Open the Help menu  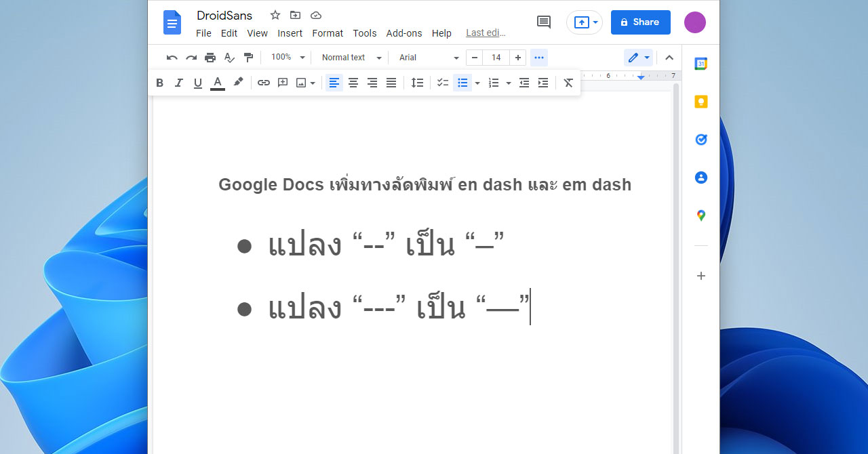click(x=441, y=33)
